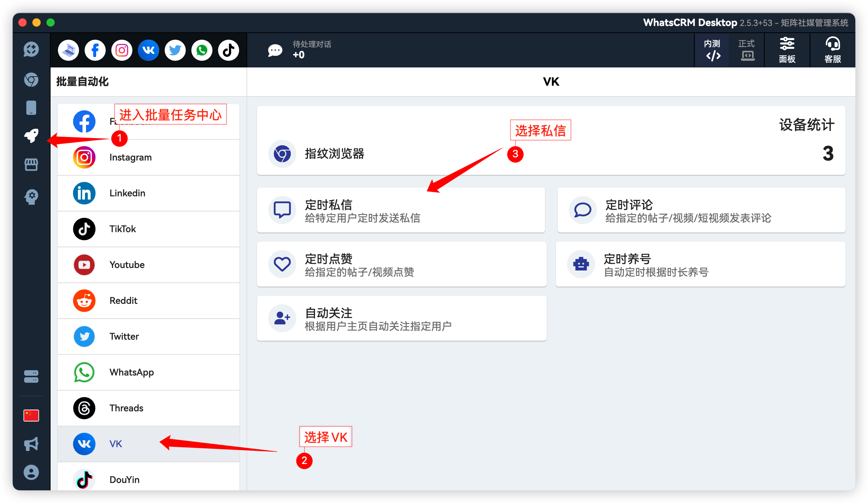Open the storefront icon in left sidebar
This screenshot has height=503, width=868.
[31, 164]
